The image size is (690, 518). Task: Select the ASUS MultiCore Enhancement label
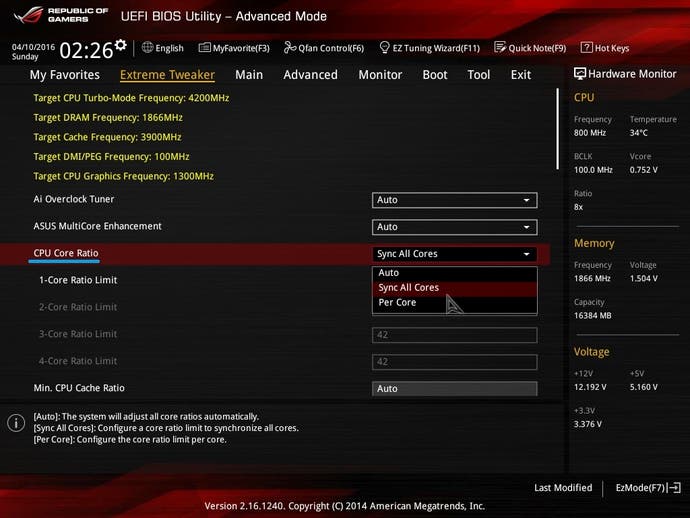tap(97, 226)
